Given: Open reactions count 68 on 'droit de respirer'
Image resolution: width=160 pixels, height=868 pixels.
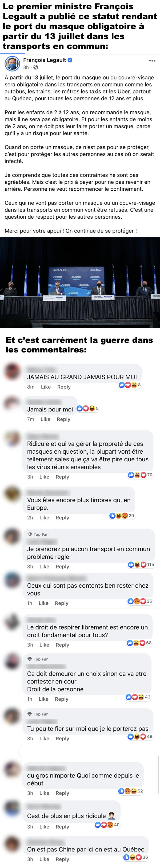Looking at the screenshot, I should pyautogui.click(x=139, y=643).
